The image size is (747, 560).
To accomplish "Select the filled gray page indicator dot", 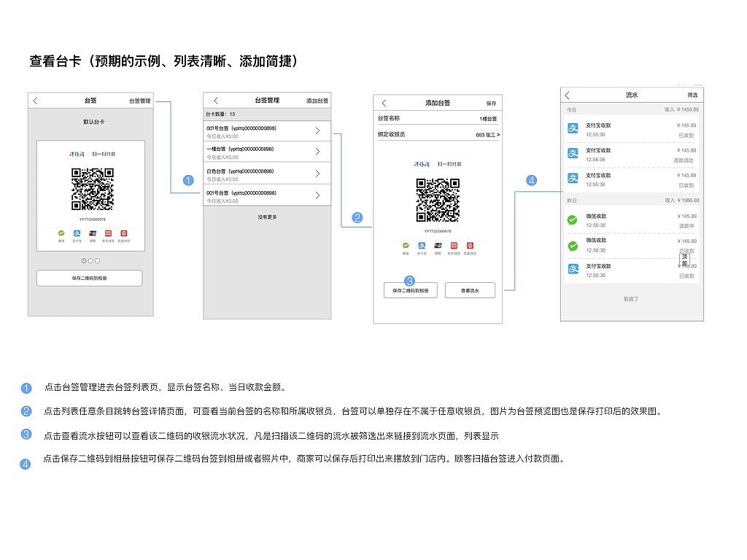I will pyautogui.click(x=84, y=261).
